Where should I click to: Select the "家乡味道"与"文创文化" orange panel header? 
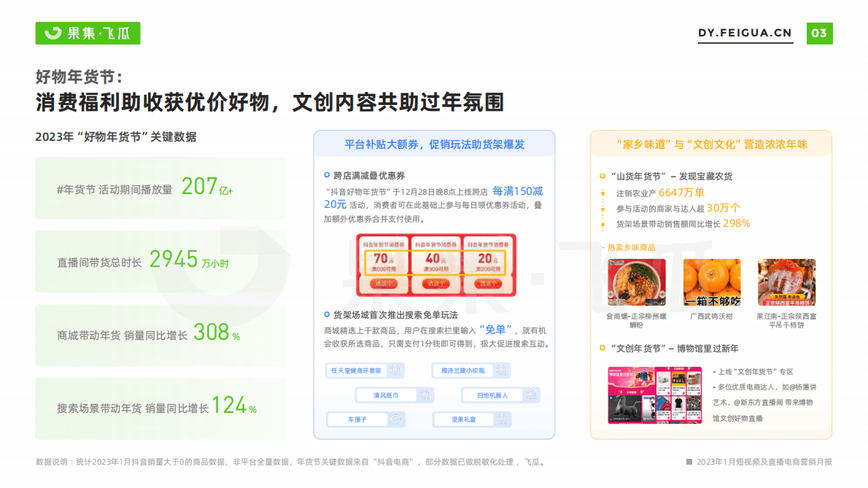pos(710,144)
